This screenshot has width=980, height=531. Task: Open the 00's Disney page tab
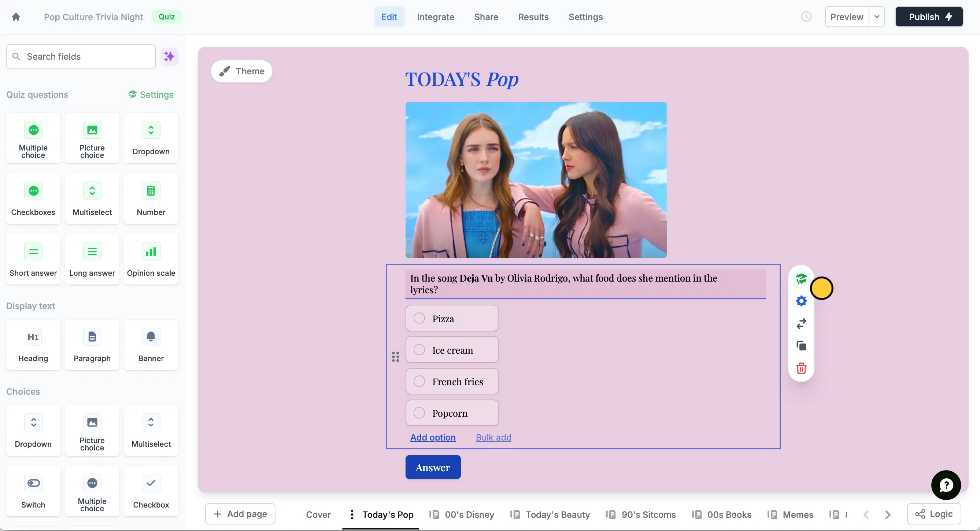coord(462,515)
